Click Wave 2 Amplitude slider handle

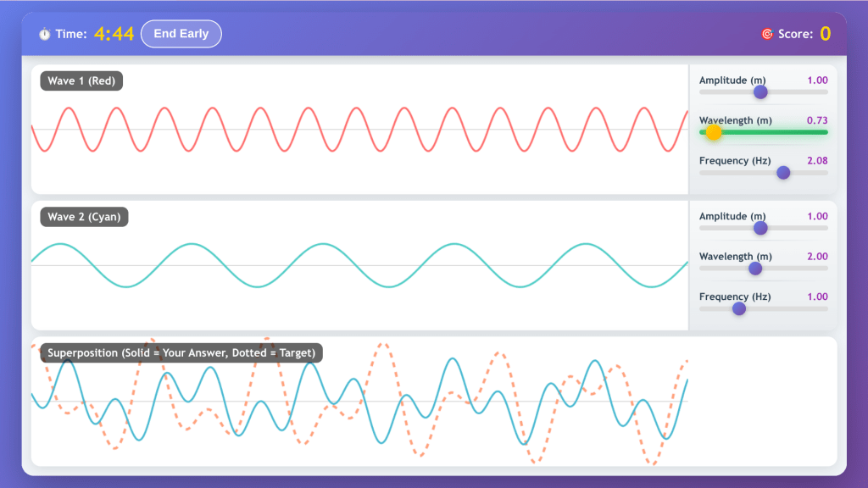click(x=760, y=228)
